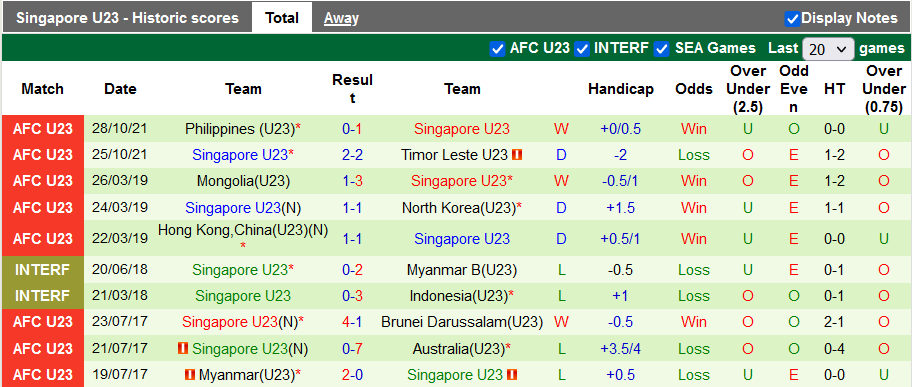This screenshot has height=387, width=912.
Task: Open the Philippines (U23) team link
Action: [x=240, y=129]
